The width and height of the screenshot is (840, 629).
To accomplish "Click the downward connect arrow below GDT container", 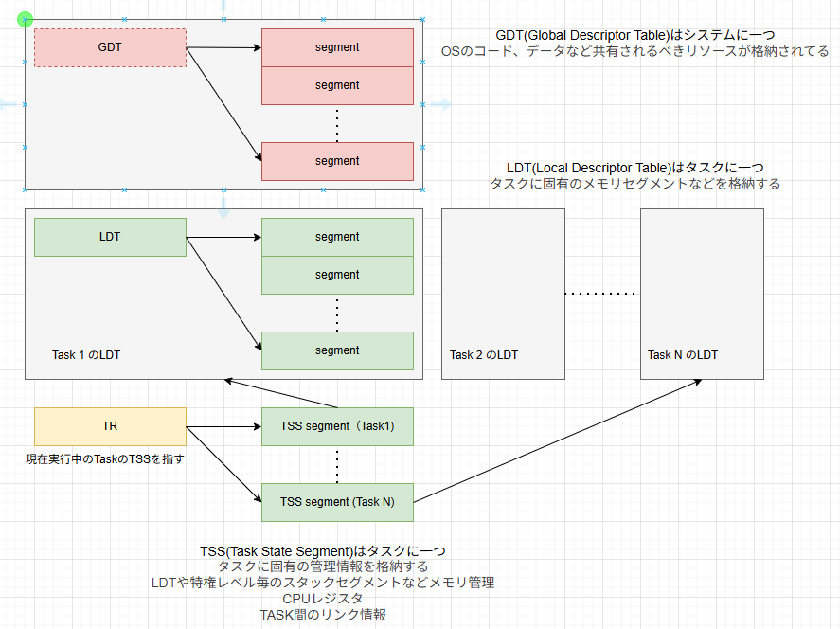I will point(223,208).
